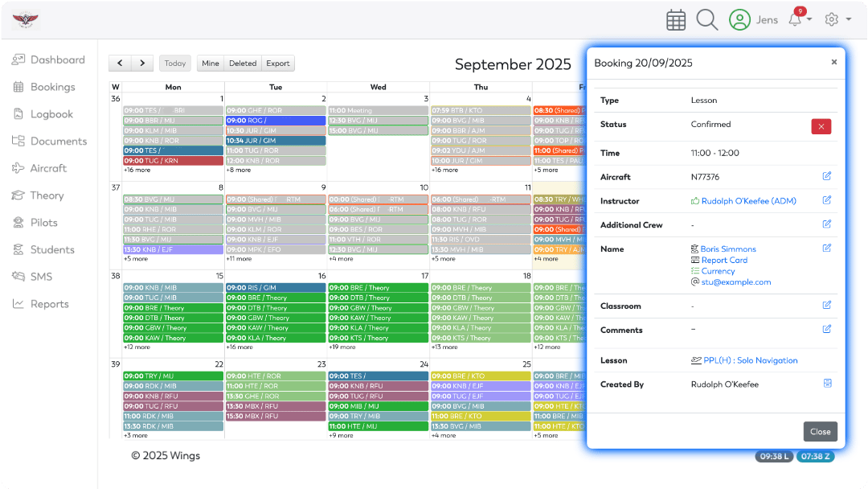Edit the Instructor field
868x489 pixels.
click(x=827, y=200)
